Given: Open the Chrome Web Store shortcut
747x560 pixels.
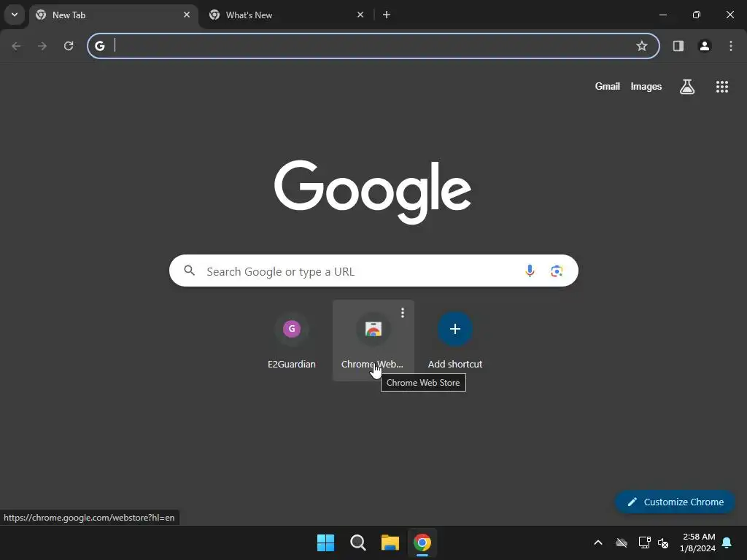Looking at the screenshot, I should coord(373,341).
